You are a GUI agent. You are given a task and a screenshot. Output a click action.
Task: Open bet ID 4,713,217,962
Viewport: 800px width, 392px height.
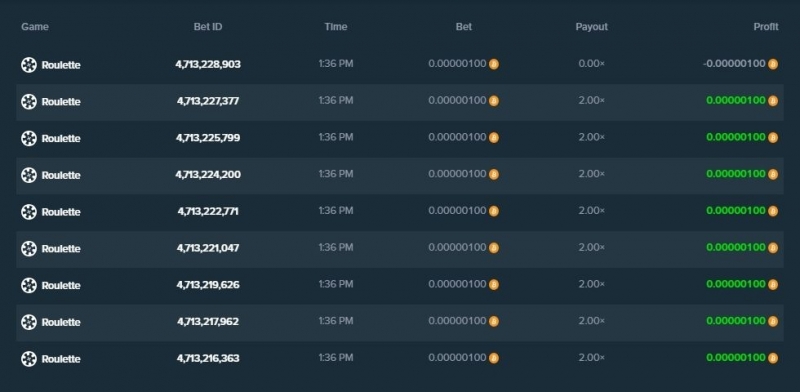point(208,322)
